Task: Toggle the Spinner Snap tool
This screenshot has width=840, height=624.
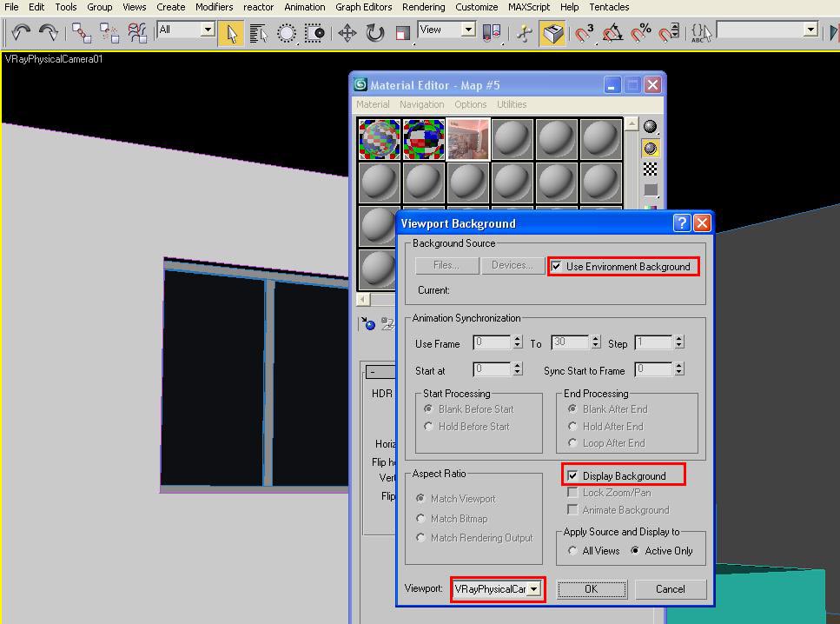Action: coord(668,33)
